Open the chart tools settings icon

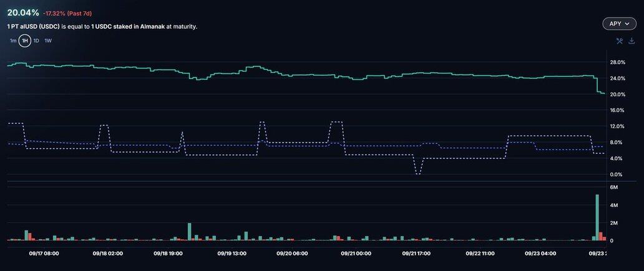tap(620, 41)
